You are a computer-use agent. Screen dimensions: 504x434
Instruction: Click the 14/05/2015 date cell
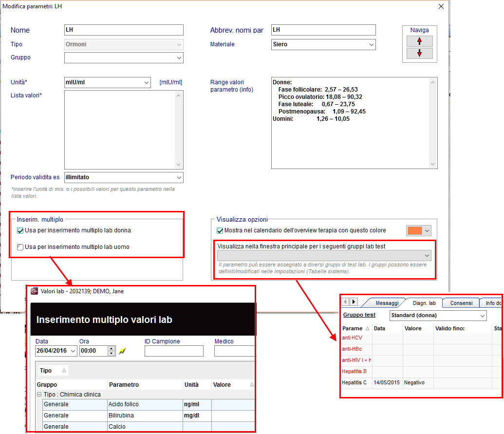coord(387,382)
